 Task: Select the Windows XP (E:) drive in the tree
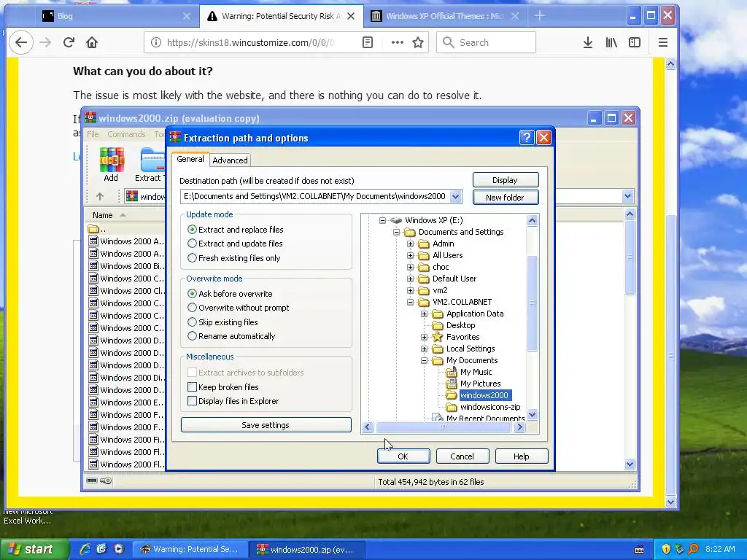pos(433,220)
